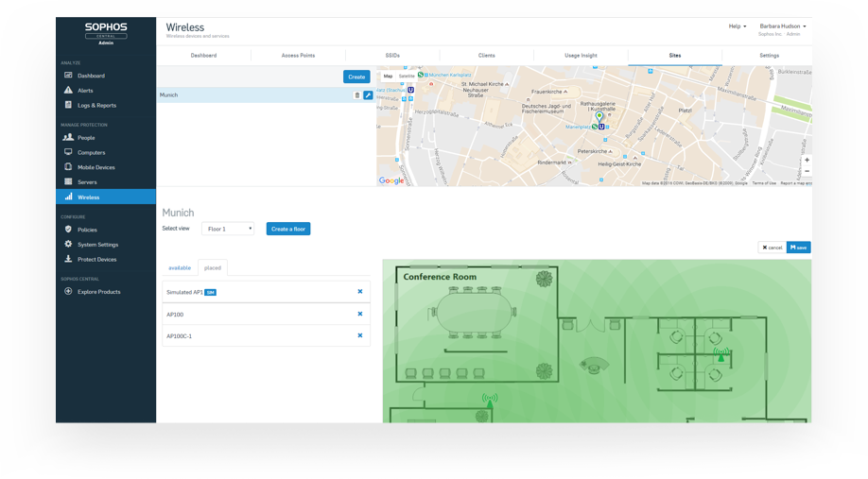868x479 pixels.
Task: Zoom in on the map
Action: [806, 160]
